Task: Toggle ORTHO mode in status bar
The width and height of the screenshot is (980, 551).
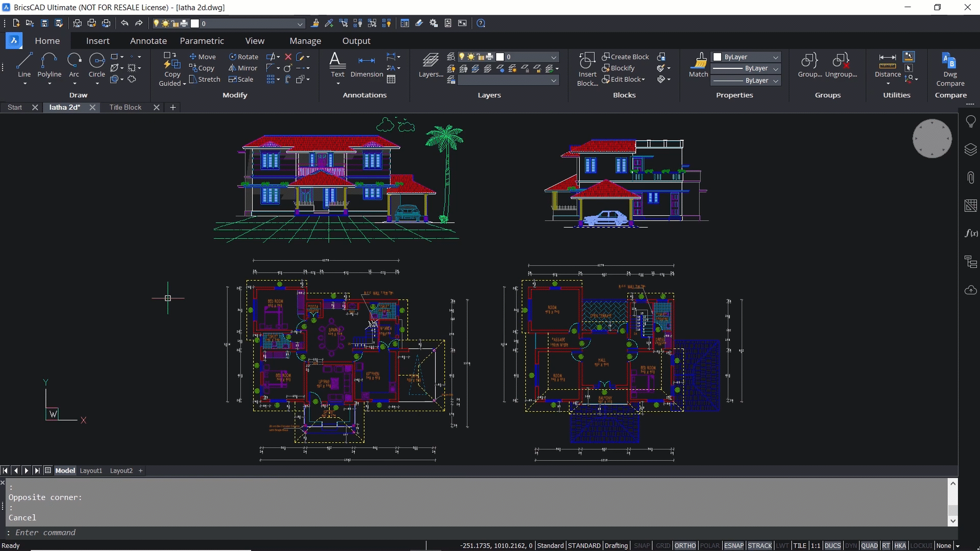Action: (x=684, y=545)
